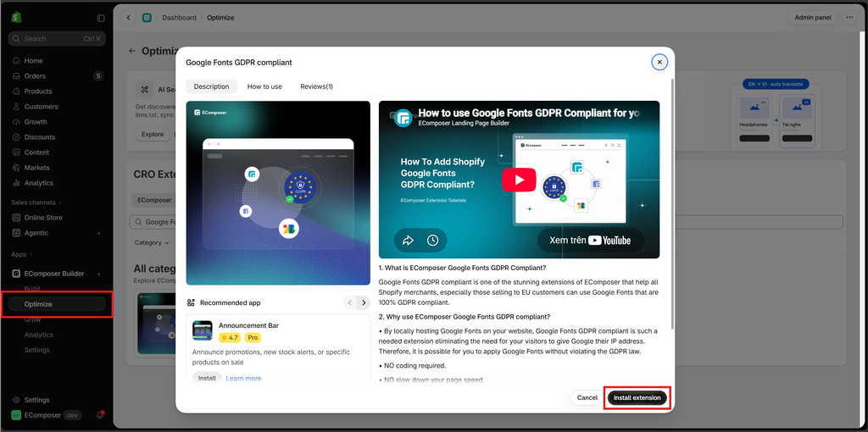This screenshot has width=868, height=432.
Task: Click the Pro badge on Announcement Bar
Action: click(x=253, y=337)
